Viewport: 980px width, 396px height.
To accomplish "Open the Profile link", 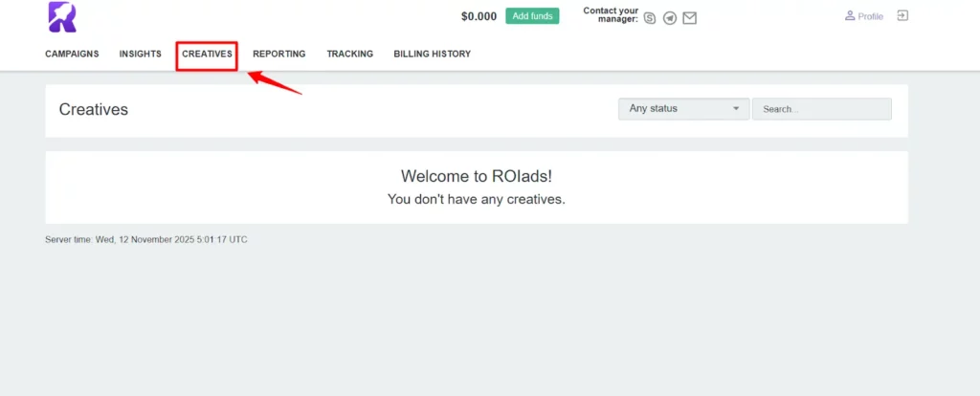I will point(864,16).
